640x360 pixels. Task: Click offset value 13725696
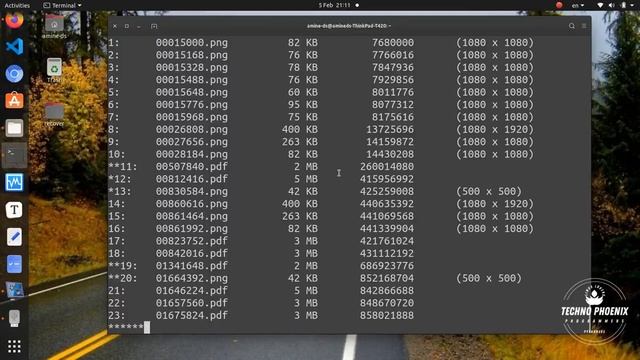coord(390,129)
